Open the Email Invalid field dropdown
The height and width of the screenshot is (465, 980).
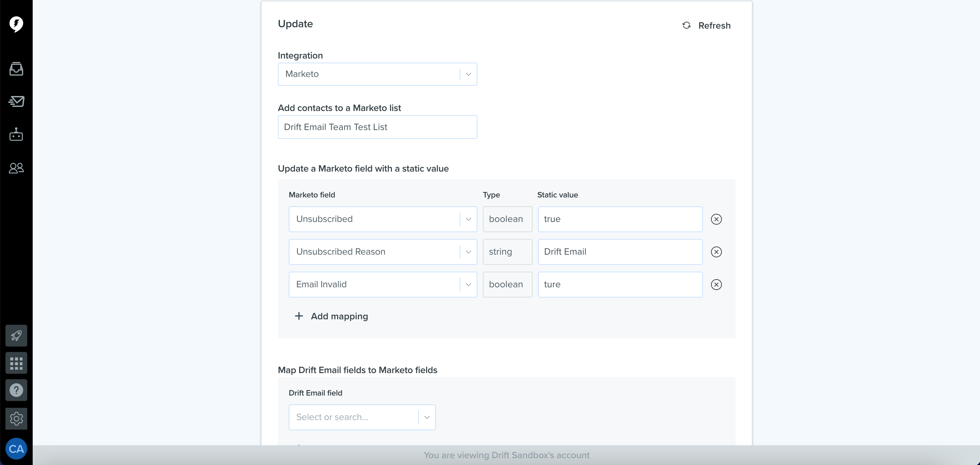[x=383, y=284]
